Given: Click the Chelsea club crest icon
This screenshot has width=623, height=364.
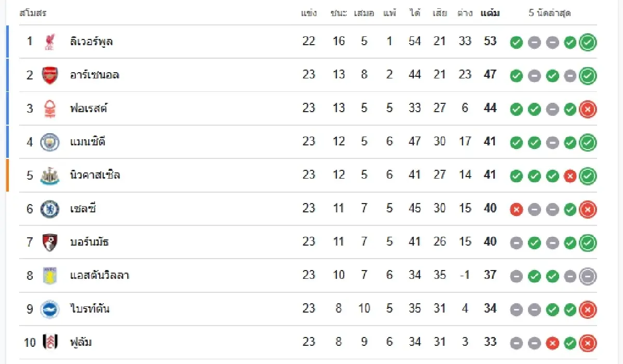Looking at the screenshot, I should [x=50, y=209].
